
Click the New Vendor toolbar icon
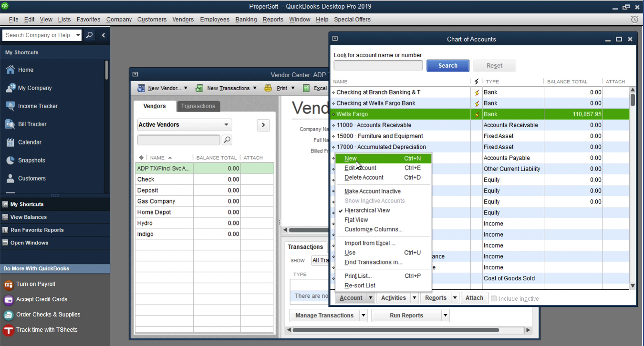(141, 88)
